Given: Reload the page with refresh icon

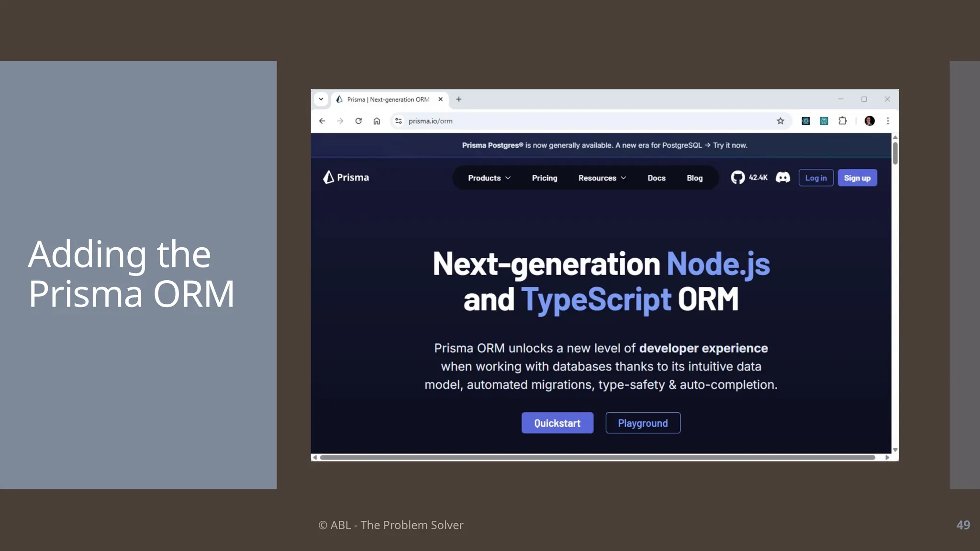Looking at the screenshot, I should [358, 121].
